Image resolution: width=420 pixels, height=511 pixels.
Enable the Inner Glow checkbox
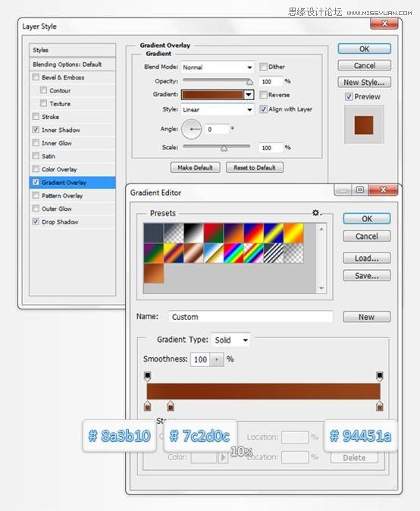click(x=36, y=143)
